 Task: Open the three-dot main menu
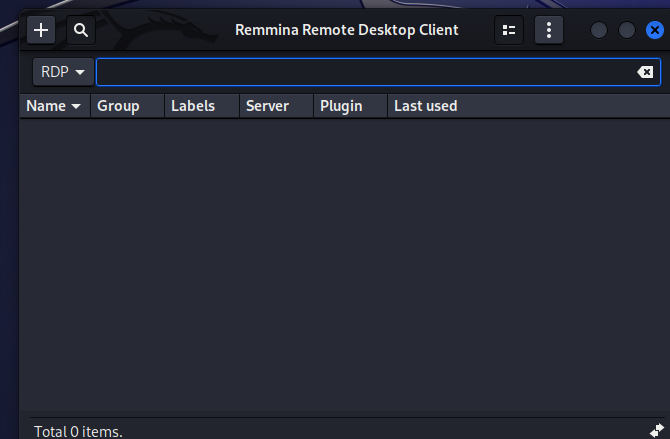[x=549, y=30]
